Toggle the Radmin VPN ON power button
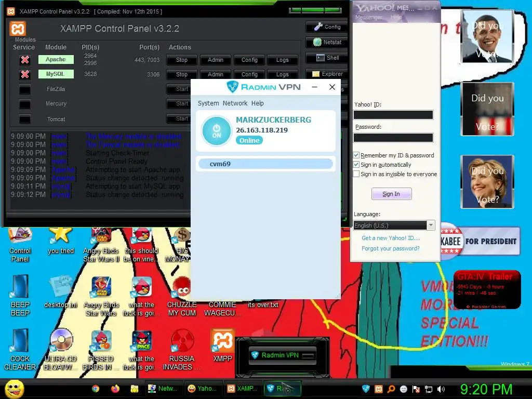532x399 pixels. click(x=217, y=131)
